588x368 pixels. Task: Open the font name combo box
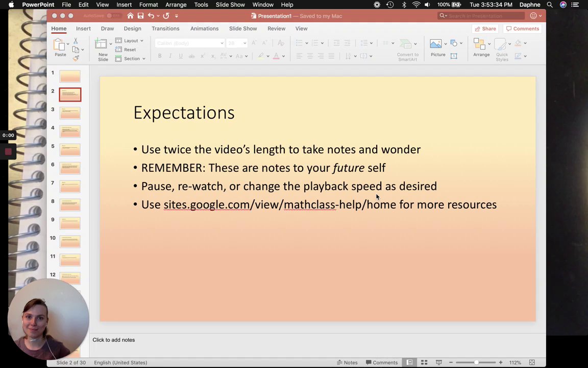(x=189, y=43)
